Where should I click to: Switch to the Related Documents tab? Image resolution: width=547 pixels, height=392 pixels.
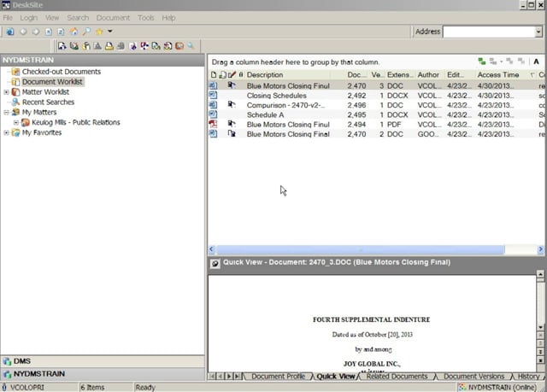click(x=397, y=377)
